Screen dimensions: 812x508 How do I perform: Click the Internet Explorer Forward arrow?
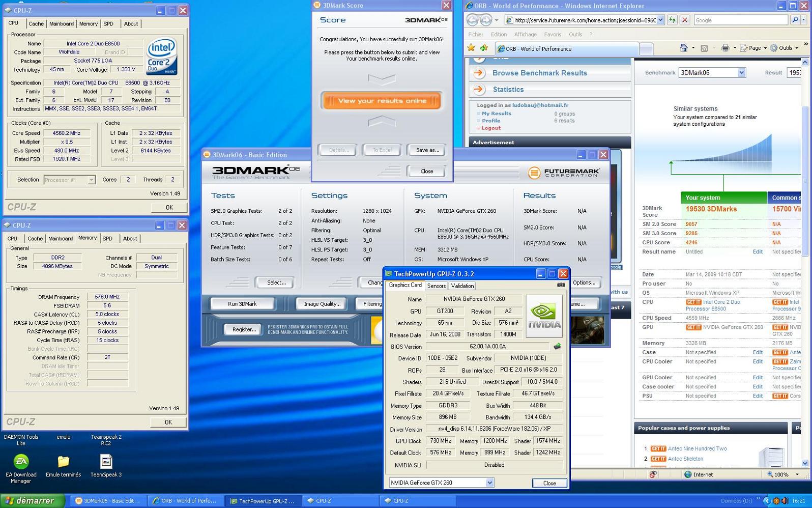[486, 20]
